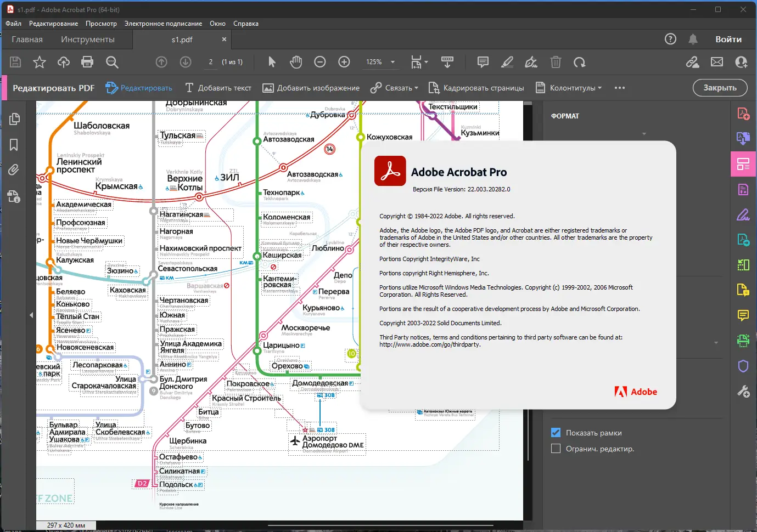Viewport: 757px width, 532px height.
Task: Collapse the left navigation pane with the chevron
Action: coord(31,315)
